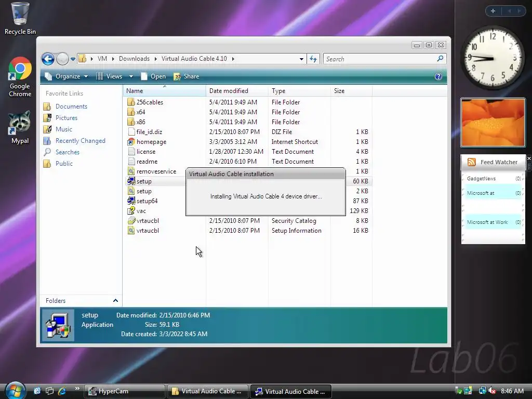The image size is (532, 399).
Task: Go back with the Explorer back arrow
Action: 48,59
